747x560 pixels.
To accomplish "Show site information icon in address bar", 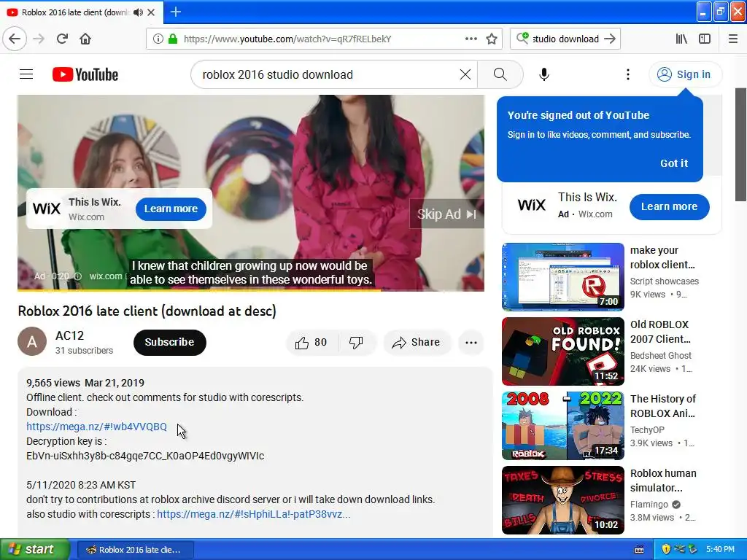I will tap(158, 39).
